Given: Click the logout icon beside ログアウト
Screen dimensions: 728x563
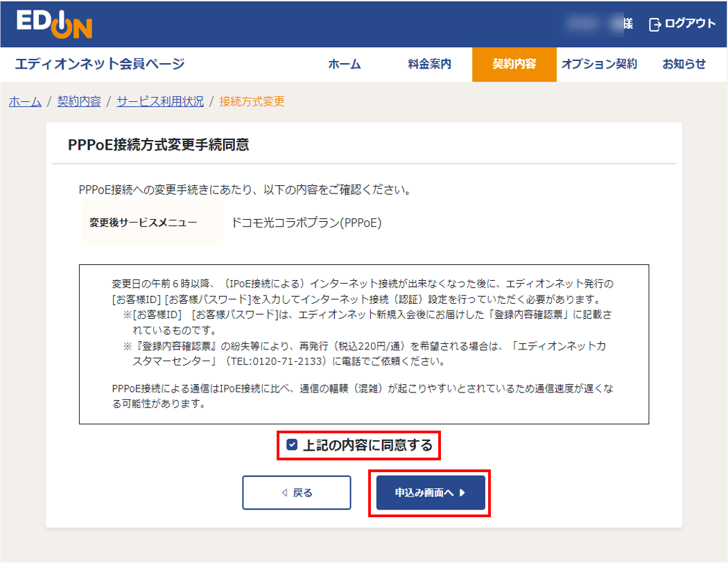Looking at the screenshot, I should [x=652, y=23].
